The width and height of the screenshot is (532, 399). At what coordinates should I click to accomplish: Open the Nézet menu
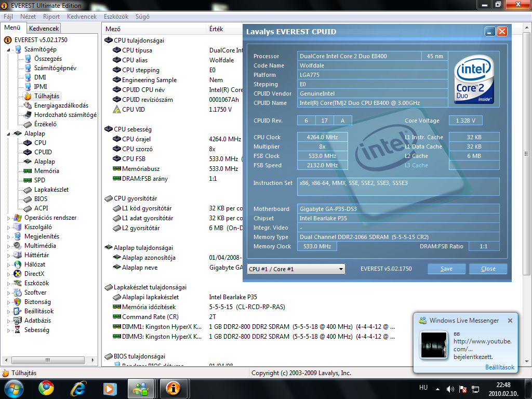pos(28,16)
